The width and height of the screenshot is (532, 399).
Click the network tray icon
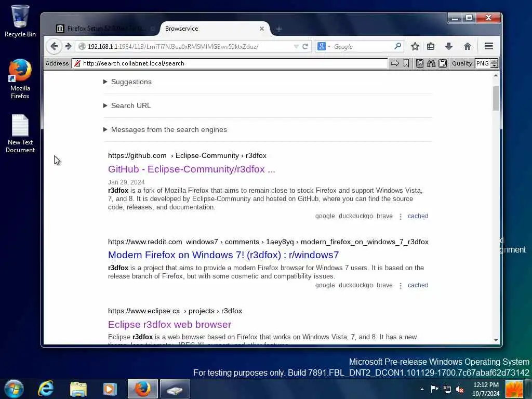click(447, 389)
